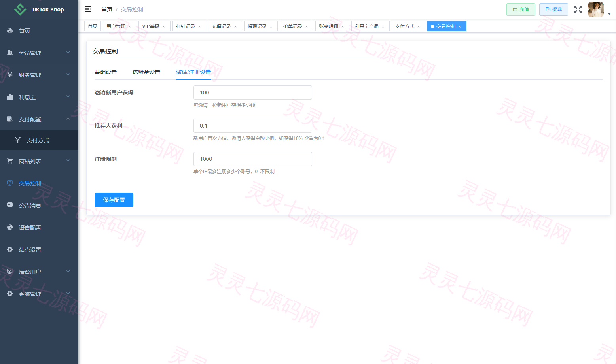Focus the 注册限制 input field

click(x=253, y=159)
